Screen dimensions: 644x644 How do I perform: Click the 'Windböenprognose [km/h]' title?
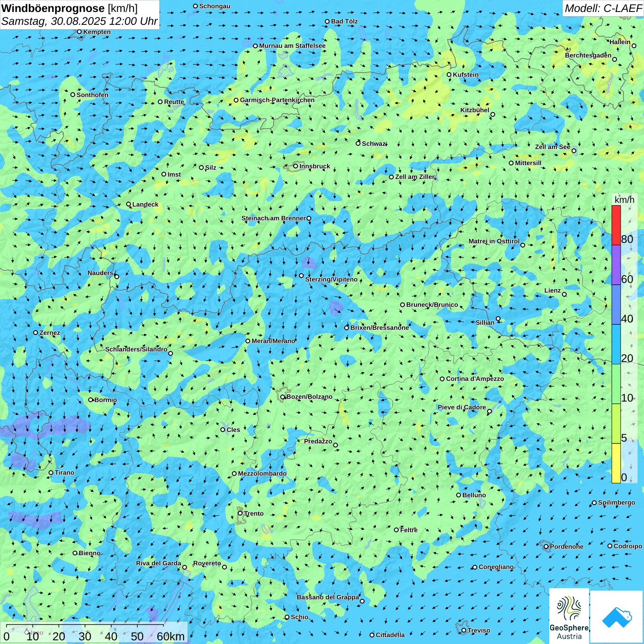click(x=69, y=8)
